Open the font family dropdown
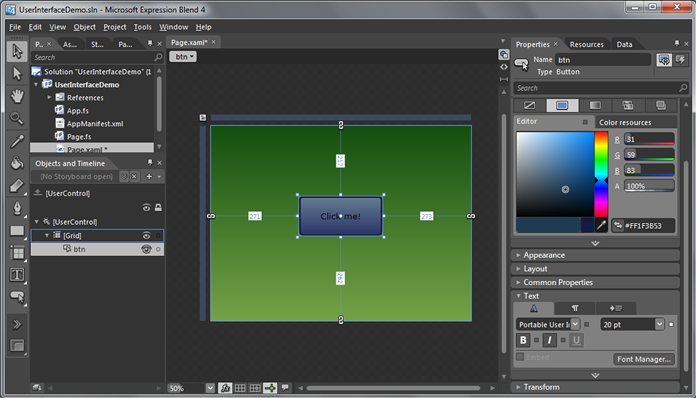The width and height of the screenshot is (696, 398). click(575, 324)
